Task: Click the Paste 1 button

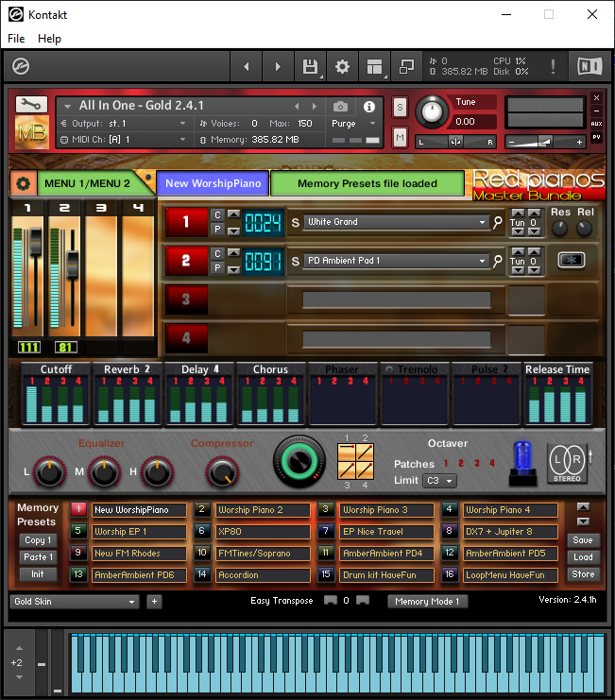Action: (38, 557)
